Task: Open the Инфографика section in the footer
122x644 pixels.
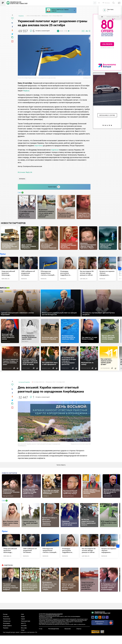Action: [x=7, y=626]
